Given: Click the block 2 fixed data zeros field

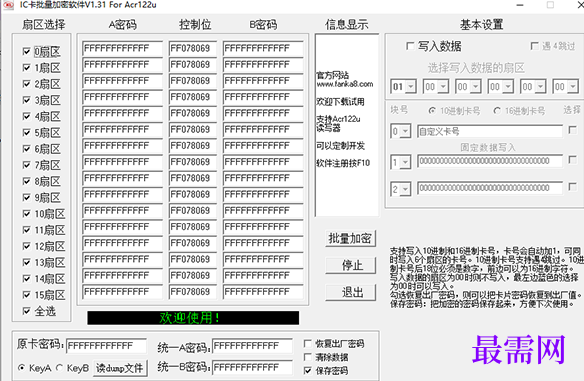Looking at the screenshot, I should pyautogui.click(x=490, y=188).
